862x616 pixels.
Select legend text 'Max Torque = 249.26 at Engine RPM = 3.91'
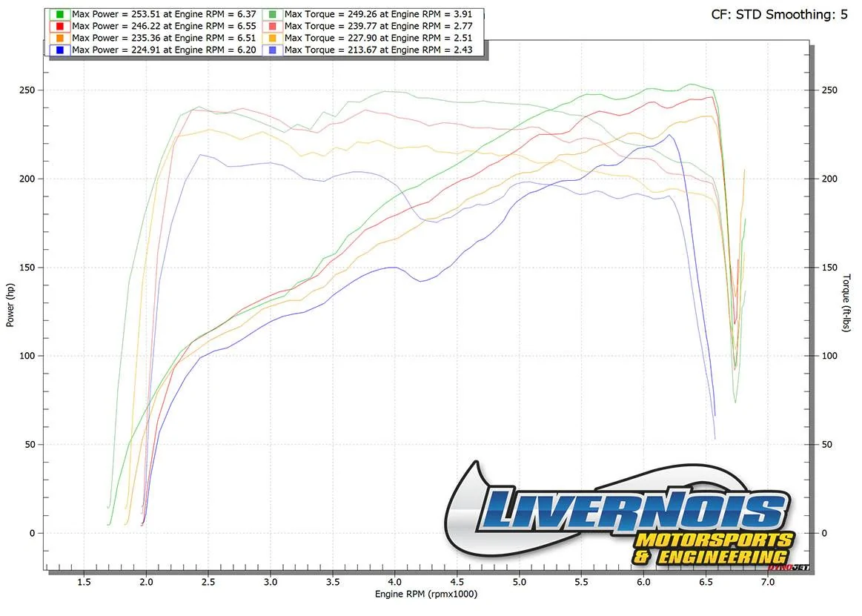pos(378,14)
